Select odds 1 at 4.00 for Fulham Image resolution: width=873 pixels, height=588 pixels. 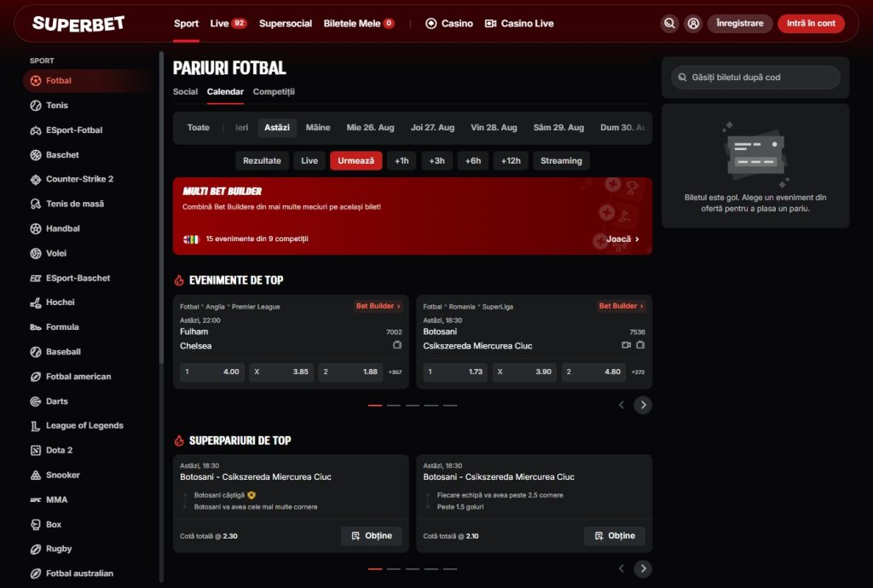(x=212, y=372)
